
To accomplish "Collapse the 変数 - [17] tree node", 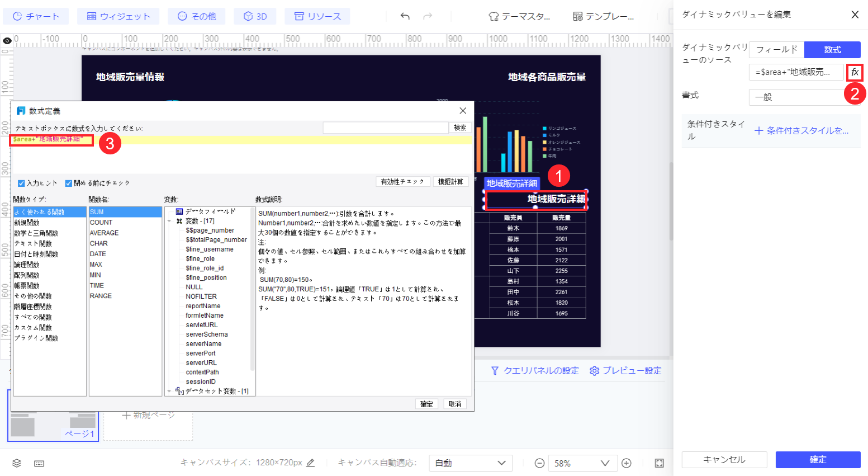I will coord(169,221).
